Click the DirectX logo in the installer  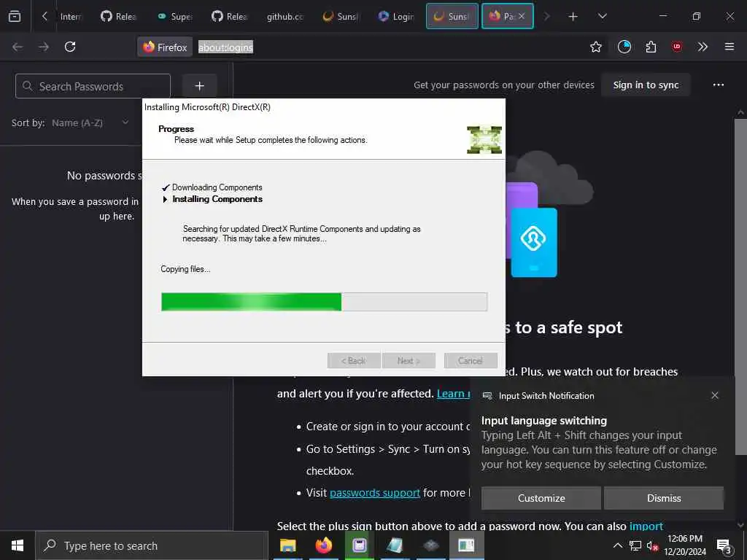coord(484,139)
